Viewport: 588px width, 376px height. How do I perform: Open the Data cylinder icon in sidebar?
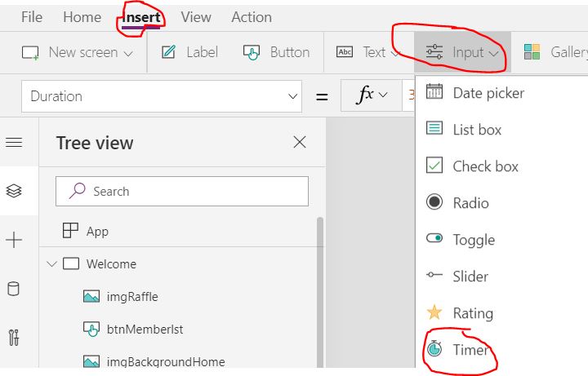[x=14, y=289]
